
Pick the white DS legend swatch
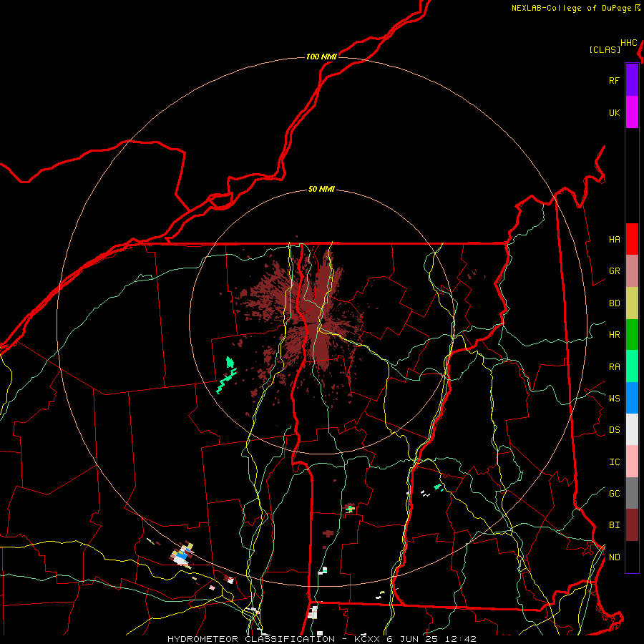(x=632, y=429)
